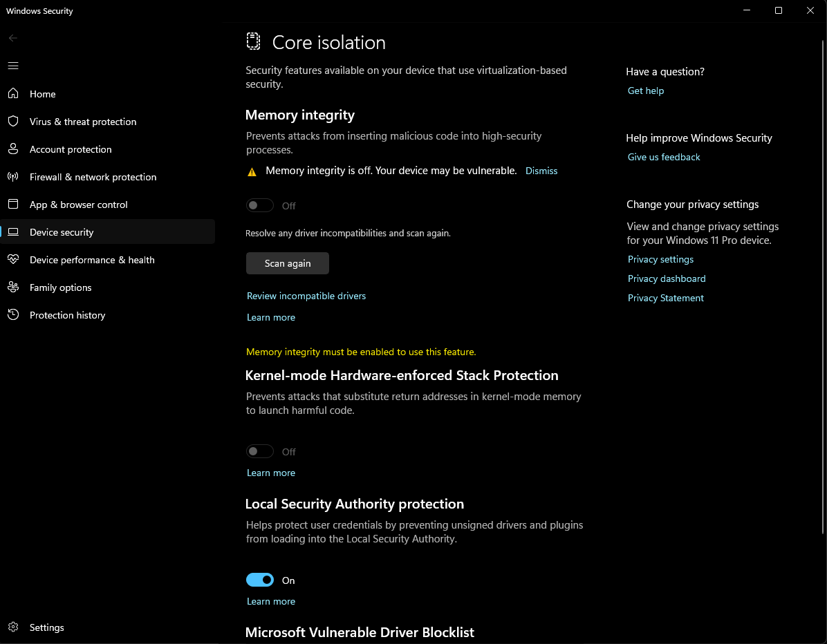
Task: Click the yellow warning triangle icon
Action: [x=252, y=172]
